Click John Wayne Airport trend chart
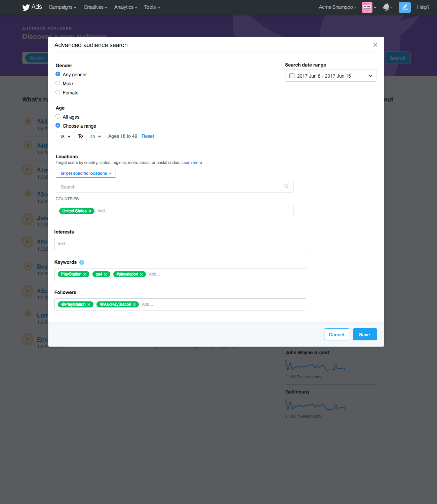Screen dimensions: 437x504 (x=315, y=366)
